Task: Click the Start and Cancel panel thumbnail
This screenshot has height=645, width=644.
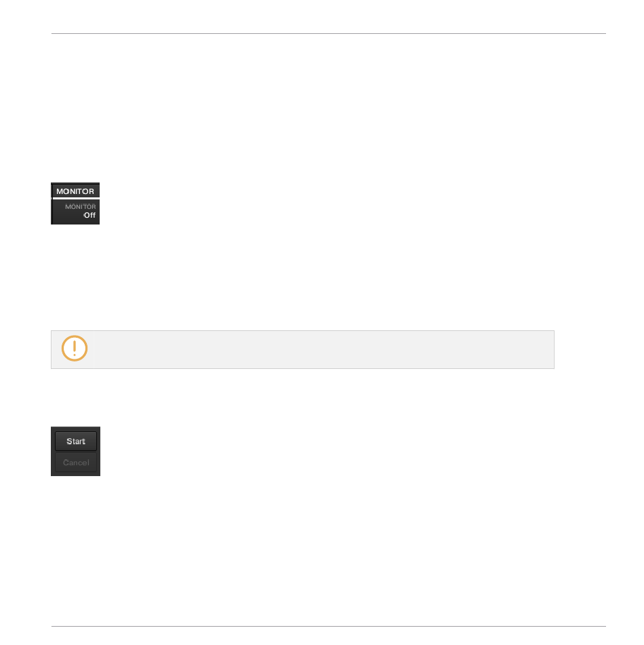Action: [76, 451]
